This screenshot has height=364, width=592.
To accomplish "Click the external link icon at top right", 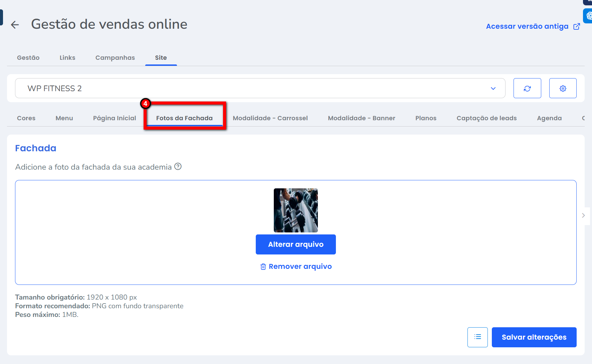I will [577, 26].
